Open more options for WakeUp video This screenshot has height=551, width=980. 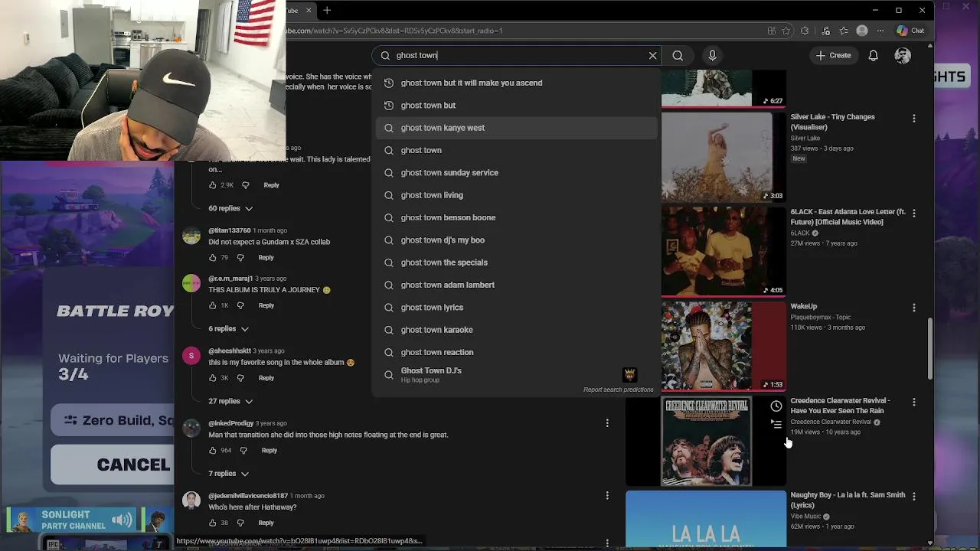(x=913, y=308)
